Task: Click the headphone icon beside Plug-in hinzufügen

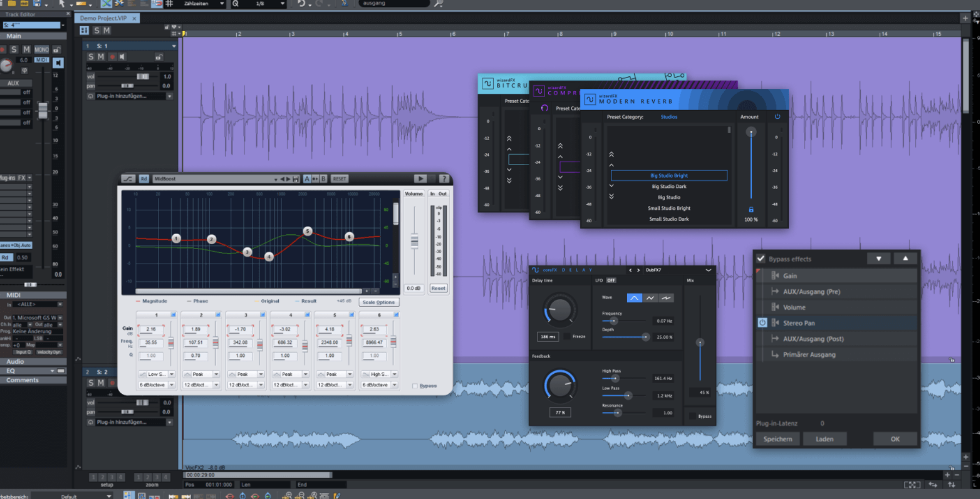Action: (x=90, y=96)
